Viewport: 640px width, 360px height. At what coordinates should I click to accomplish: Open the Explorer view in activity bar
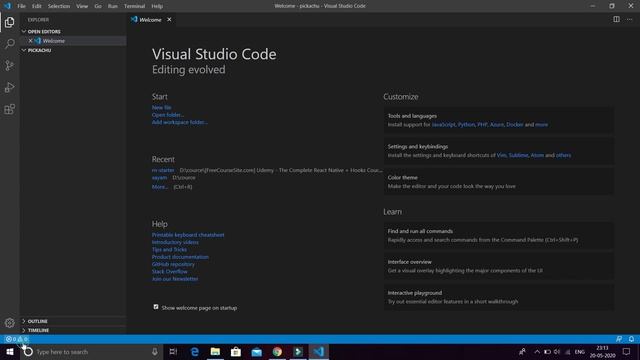9,22
